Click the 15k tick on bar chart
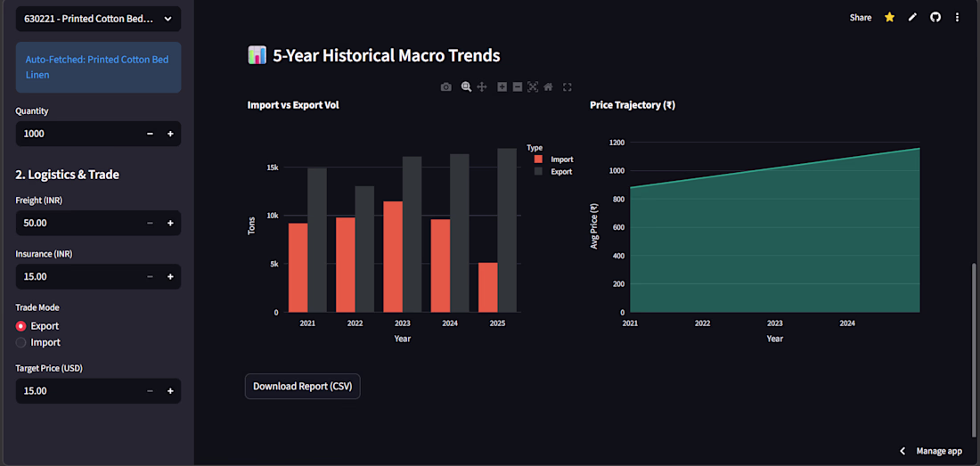This screenshot has height=466, width=980. click(273, 168)
